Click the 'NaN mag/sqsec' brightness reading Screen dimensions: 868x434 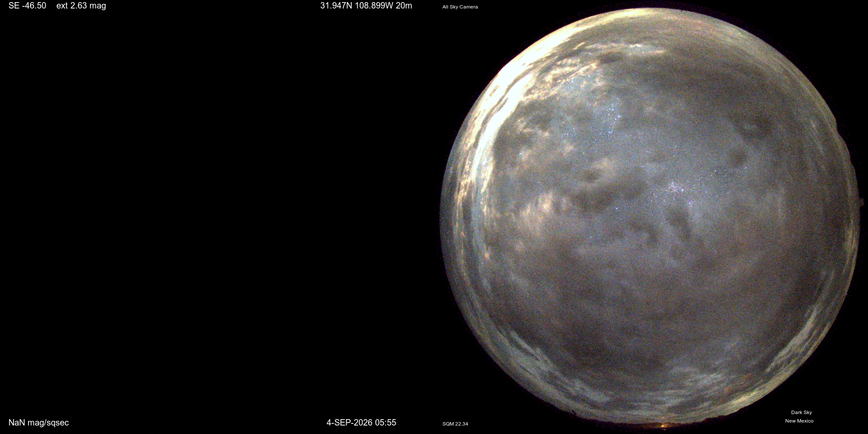pyautogui.click(x=39, y=423)
